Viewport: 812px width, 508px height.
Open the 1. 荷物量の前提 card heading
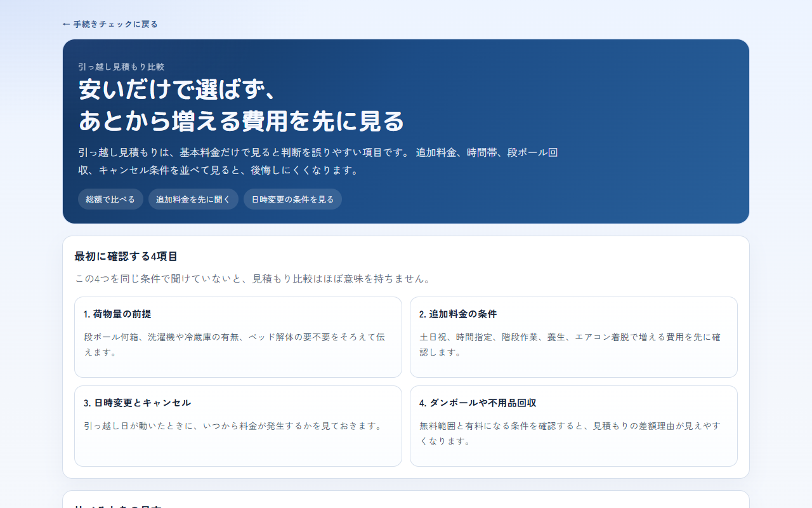pyautogui.click(x=117, y=314)
